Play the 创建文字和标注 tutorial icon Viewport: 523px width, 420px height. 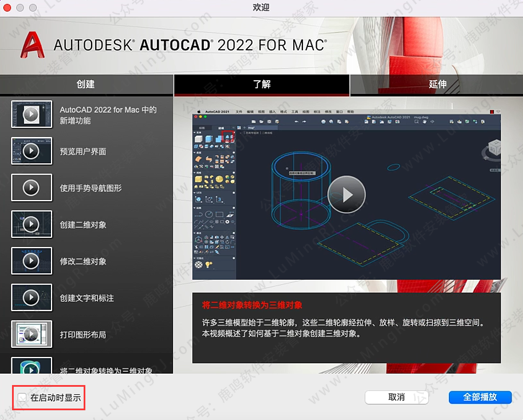[x=31, y=298]
